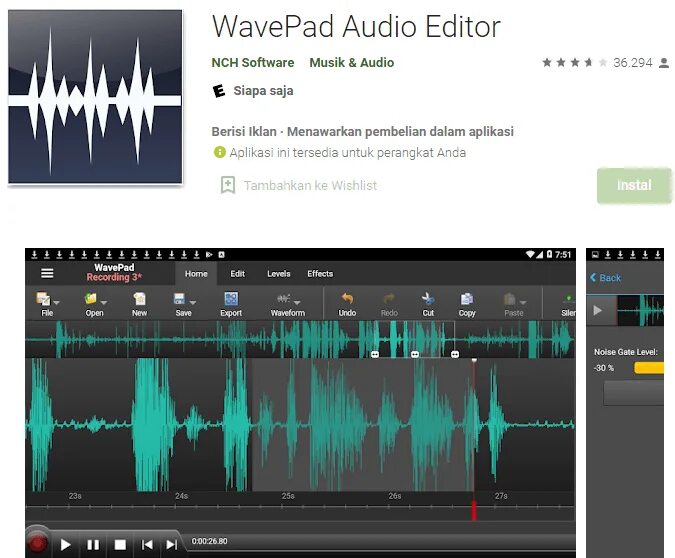The width and height of the screenshot is (675, 558).
Task: Expand the Open dropdown arrow
Action: 104,302
